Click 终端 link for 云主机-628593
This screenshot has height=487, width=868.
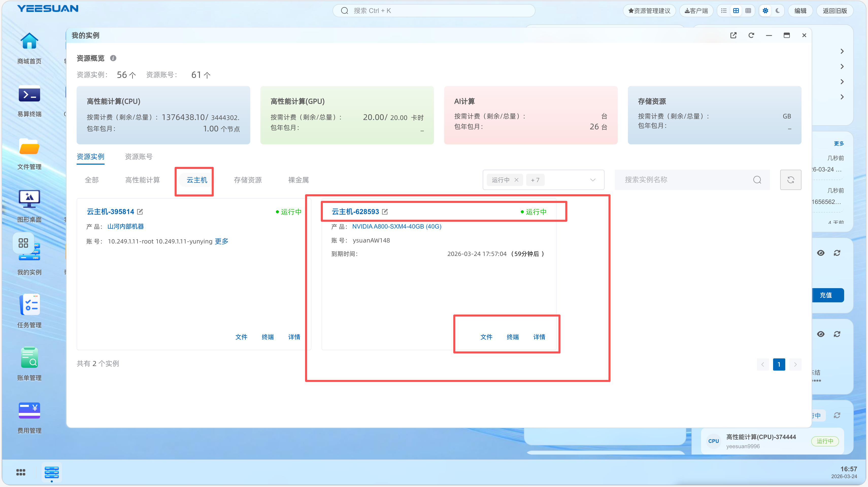(x=512, y=337)
